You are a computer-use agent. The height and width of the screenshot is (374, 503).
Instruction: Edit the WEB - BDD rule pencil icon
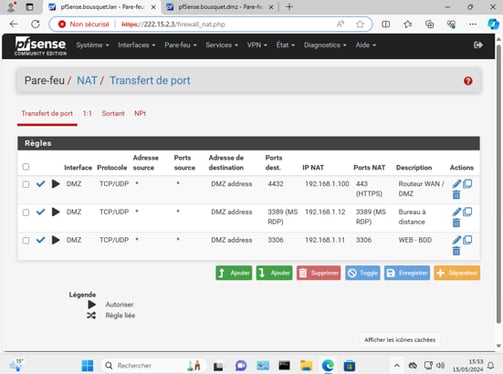tap(457, 240)
